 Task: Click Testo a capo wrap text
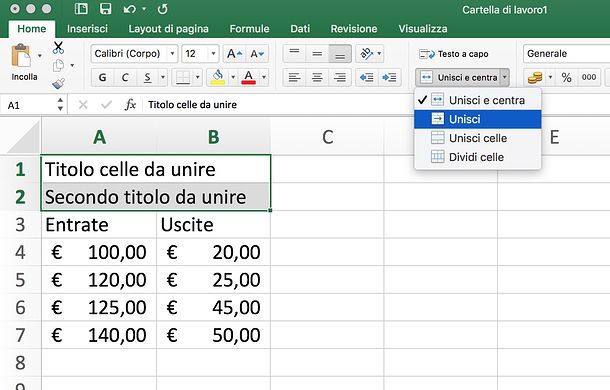[x=454, y=54]
